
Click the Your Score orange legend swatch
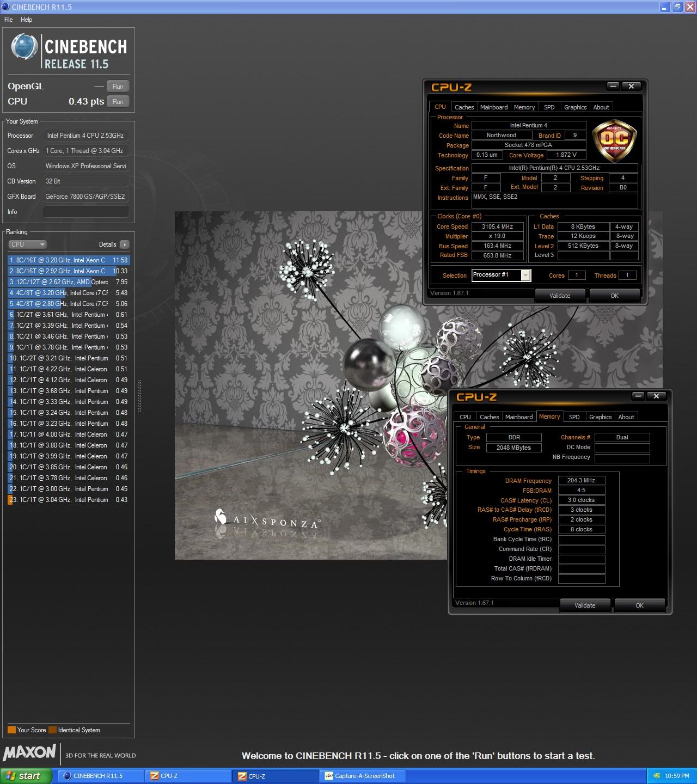[x=11, y=730]
